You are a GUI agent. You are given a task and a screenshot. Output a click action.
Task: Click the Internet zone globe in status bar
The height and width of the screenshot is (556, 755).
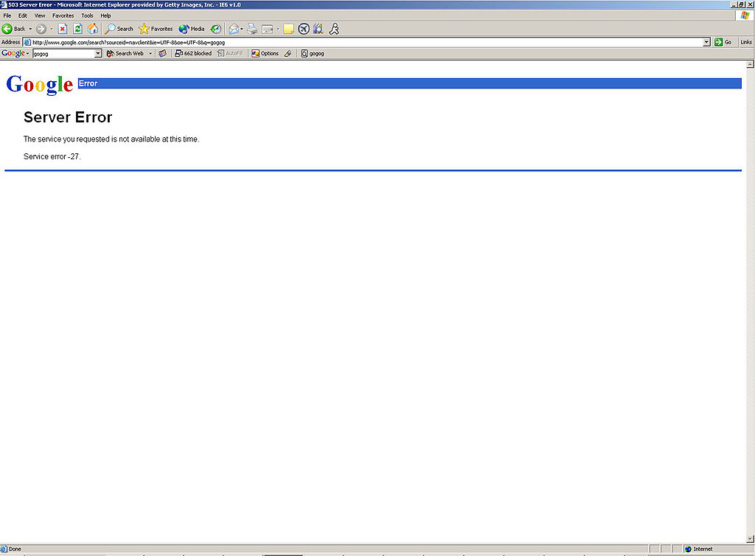pyautogui.click(x=689, y=549)
